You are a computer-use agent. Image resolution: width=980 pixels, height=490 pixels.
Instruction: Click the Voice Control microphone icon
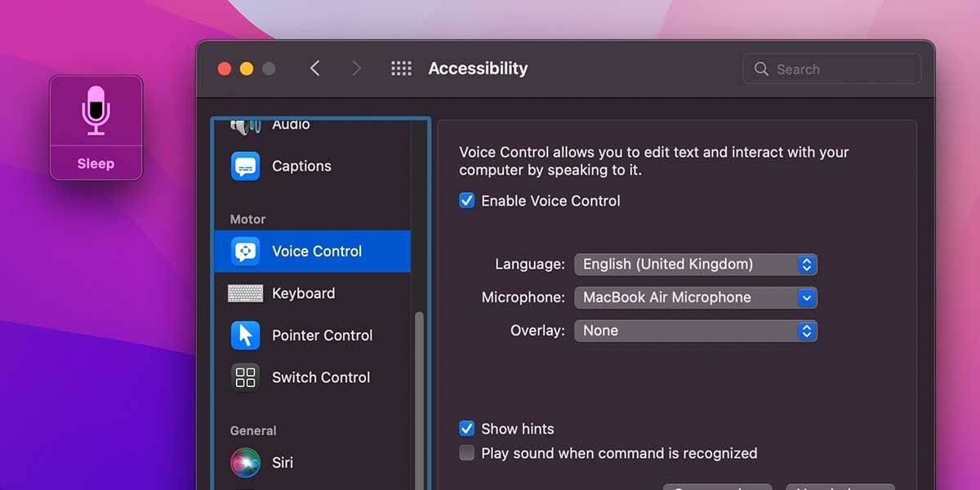pos(96,110)
